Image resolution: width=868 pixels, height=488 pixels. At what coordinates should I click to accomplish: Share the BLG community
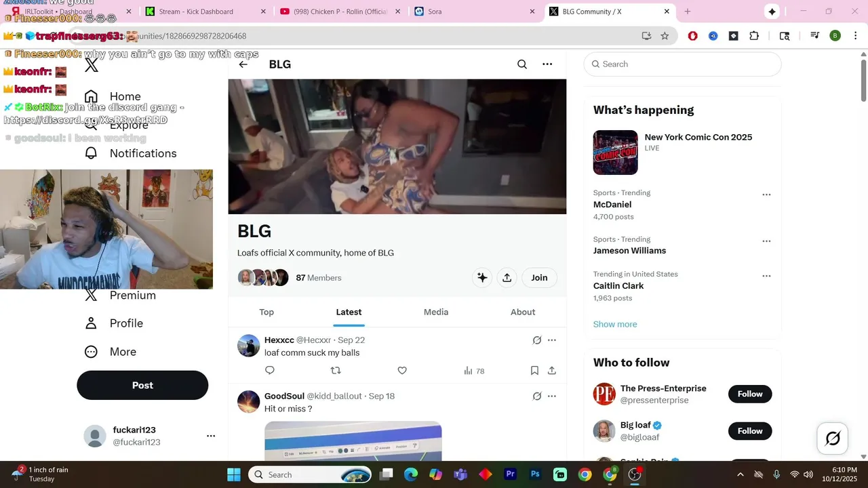click(507, 277)
